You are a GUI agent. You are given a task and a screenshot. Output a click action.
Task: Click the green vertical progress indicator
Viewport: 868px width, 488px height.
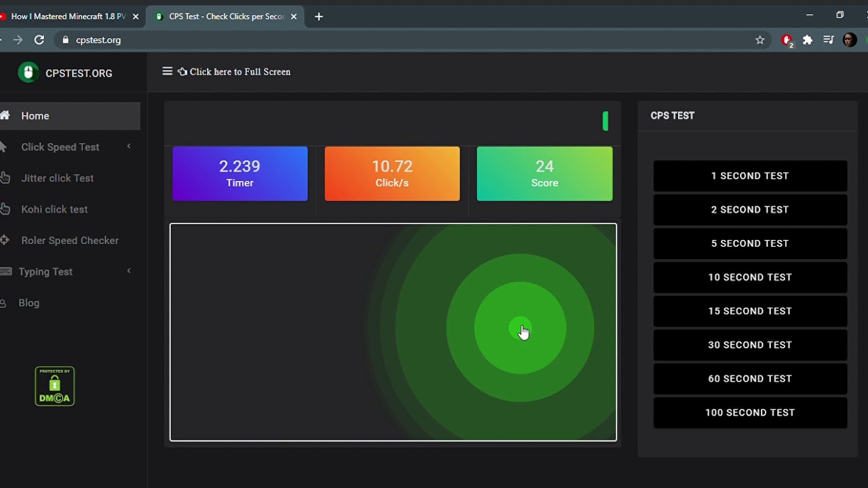click(606, 121)
